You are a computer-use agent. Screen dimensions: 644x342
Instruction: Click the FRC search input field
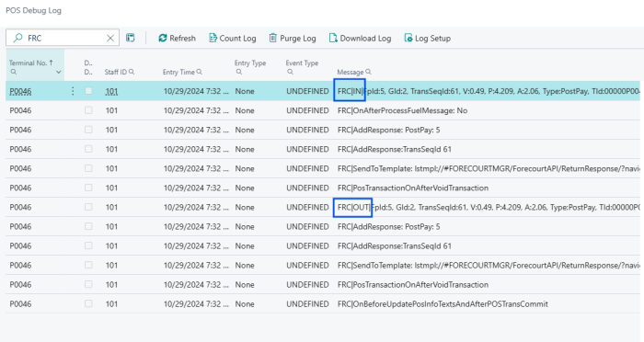click(65, 39)
